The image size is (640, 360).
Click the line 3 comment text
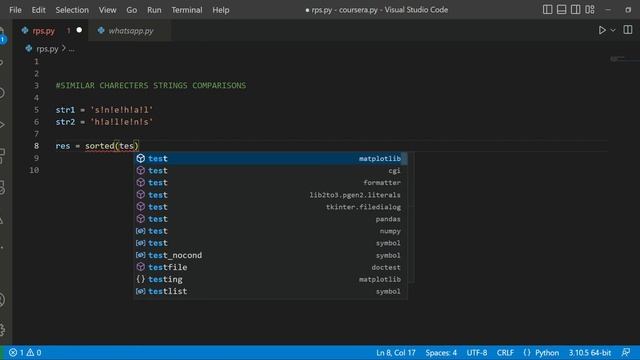pos(151,86)
